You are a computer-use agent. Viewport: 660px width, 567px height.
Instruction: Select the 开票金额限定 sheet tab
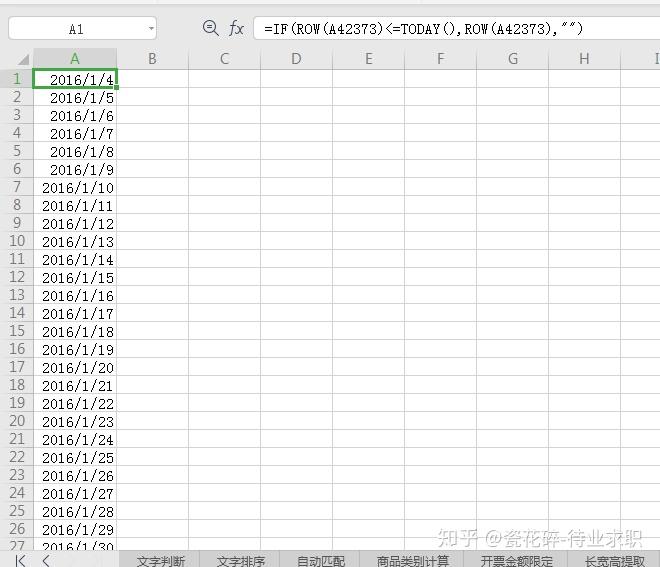(x=516, y=560)
